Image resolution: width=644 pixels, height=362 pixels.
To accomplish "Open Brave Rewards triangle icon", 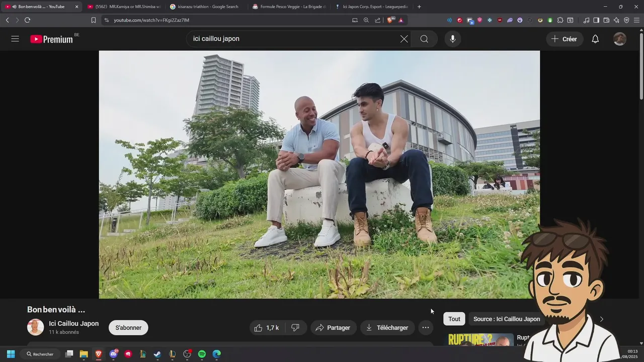I will pos(401,20).
